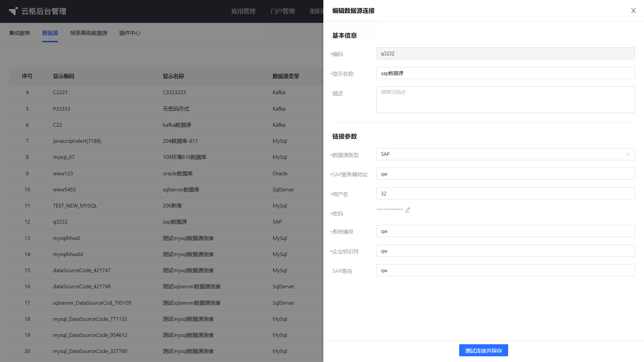The image size is (644, 362).
Task: Click the dataSourceCode_421747 cell
Action: pos(82,270)
